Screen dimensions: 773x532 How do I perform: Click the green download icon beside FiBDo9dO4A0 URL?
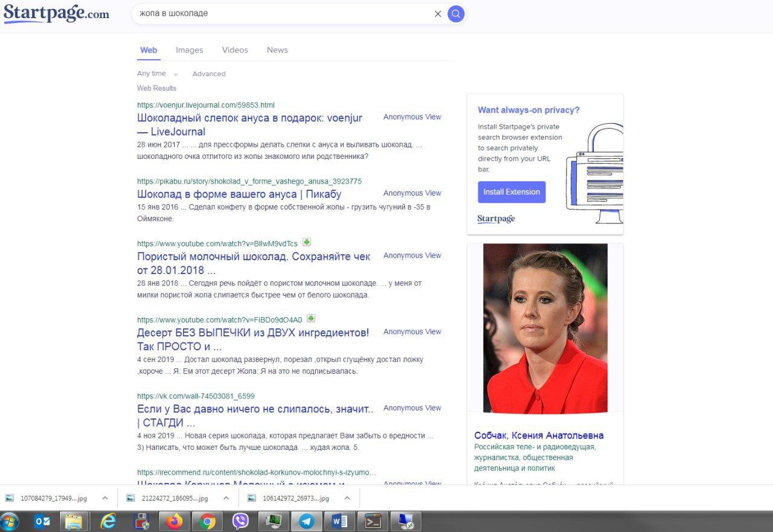tap(311, 318)
